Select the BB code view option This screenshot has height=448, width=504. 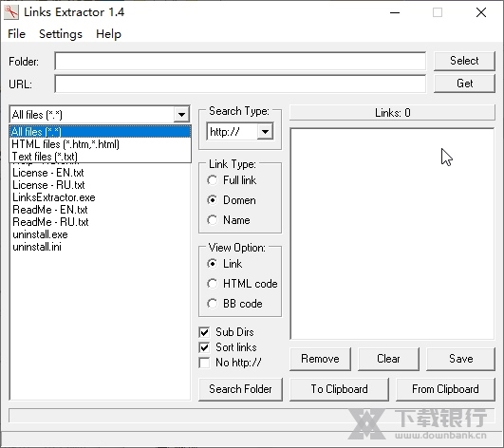[x=234, y=304]
